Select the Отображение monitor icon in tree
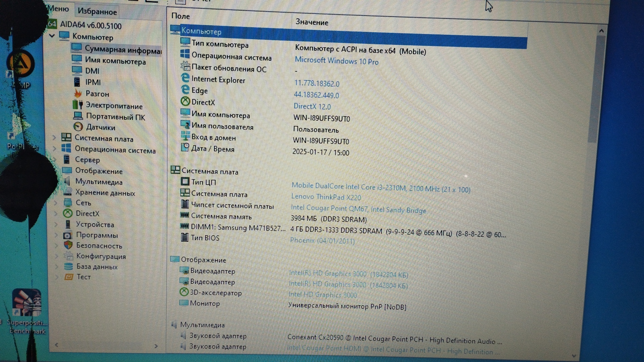This screenshot has height=362, width=644. pos(67,170)
